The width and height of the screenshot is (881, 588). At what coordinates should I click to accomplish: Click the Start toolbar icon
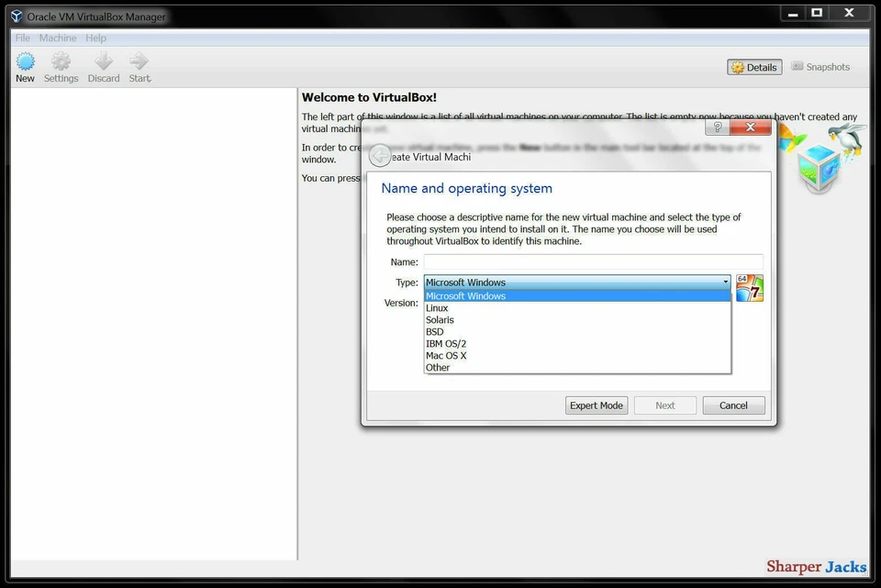[139, 65]
